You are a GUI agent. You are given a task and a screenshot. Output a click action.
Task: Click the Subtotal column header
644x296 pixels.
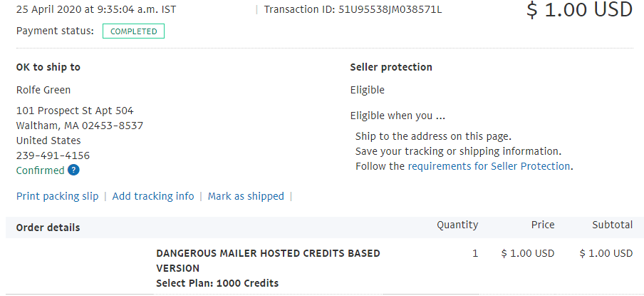coord(612,225)
